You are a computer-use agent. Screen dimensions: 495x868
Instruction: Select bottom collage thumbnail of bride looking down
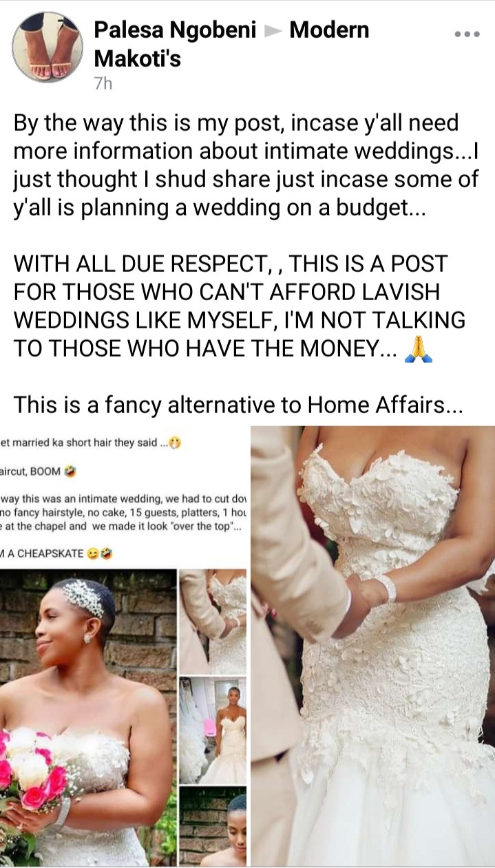coord(213,826)
